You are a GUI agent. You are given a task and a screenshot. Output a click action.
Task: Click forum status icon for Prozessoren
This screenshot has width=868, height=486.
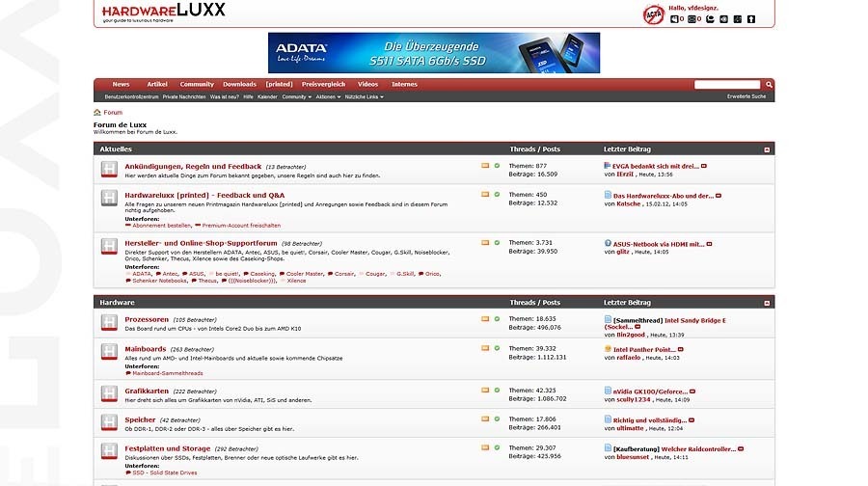click(x=109, y=323)
